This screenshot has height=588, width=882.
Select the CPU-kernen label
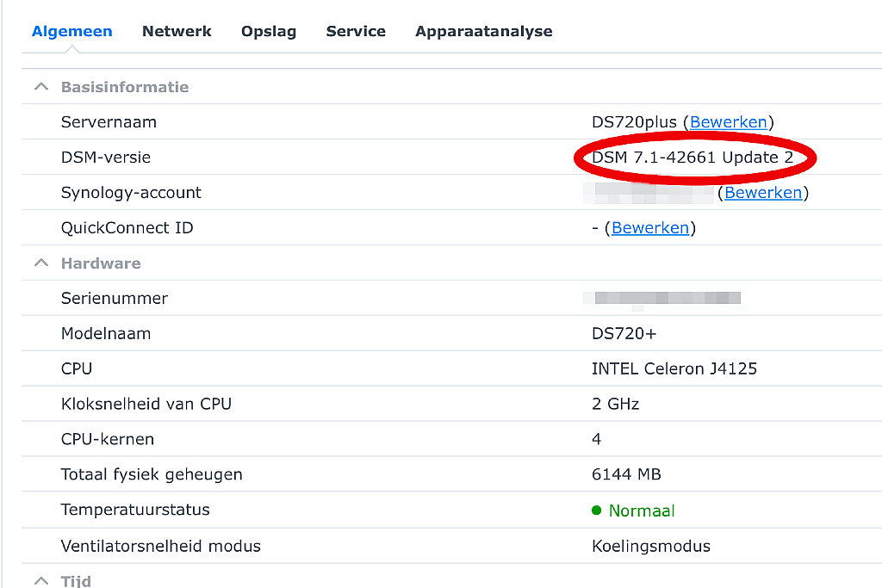[x=108, y=439]
